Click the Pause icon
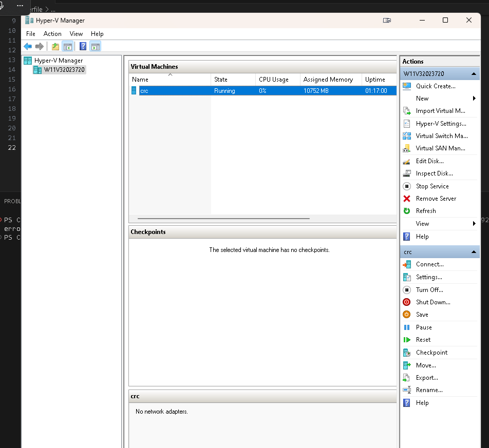489x448 pixels. [x=407, y=327]
